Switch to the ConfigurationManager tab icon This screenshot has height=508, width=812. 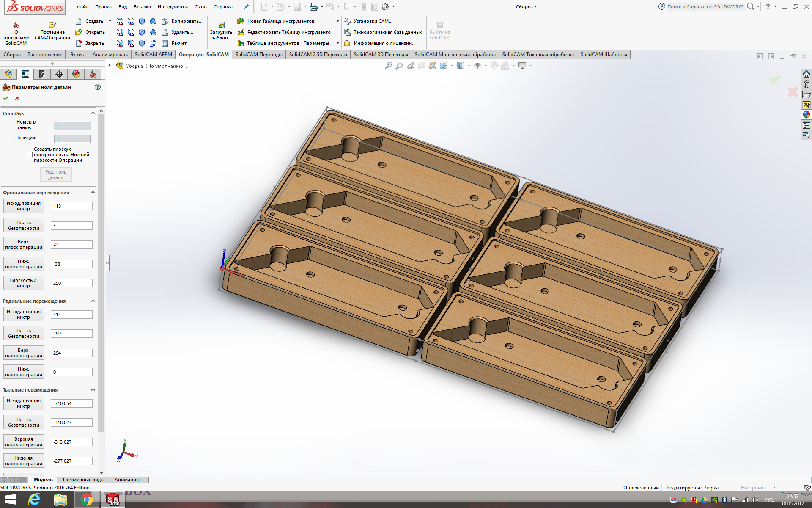[42, 74]
